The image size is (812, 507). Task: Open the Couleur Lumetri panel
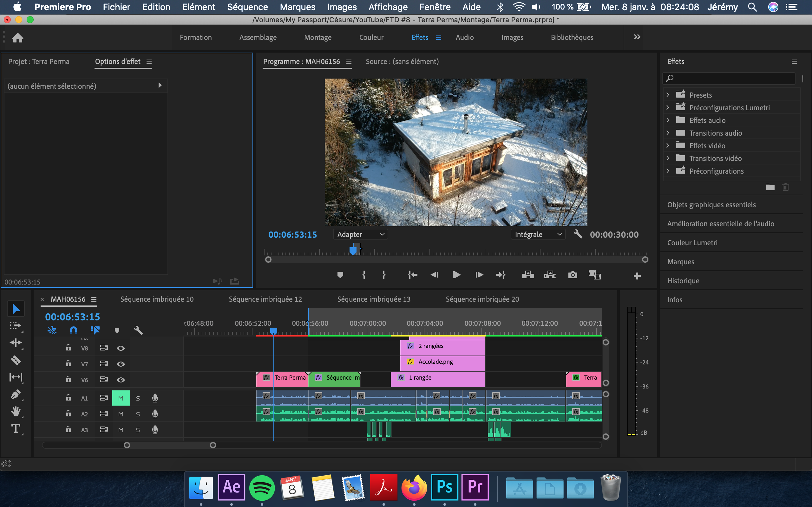click(692, 243)
